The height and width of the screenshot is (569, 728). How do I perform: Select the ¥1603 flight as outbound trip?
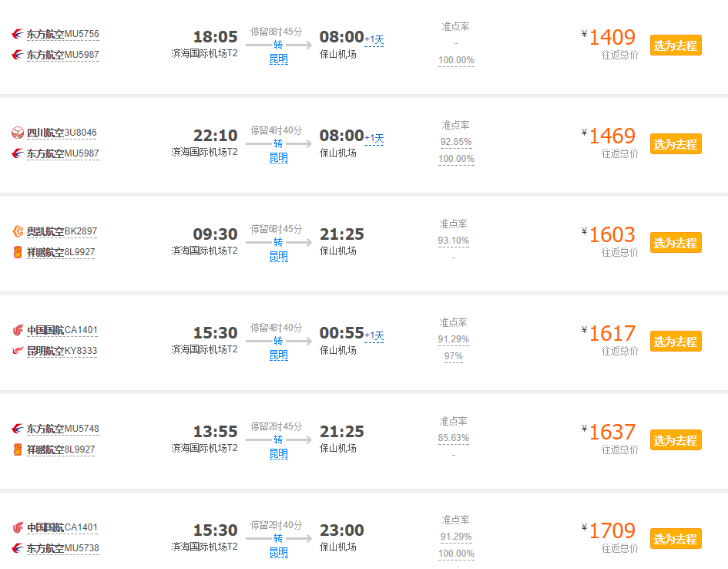coord(676,242)
